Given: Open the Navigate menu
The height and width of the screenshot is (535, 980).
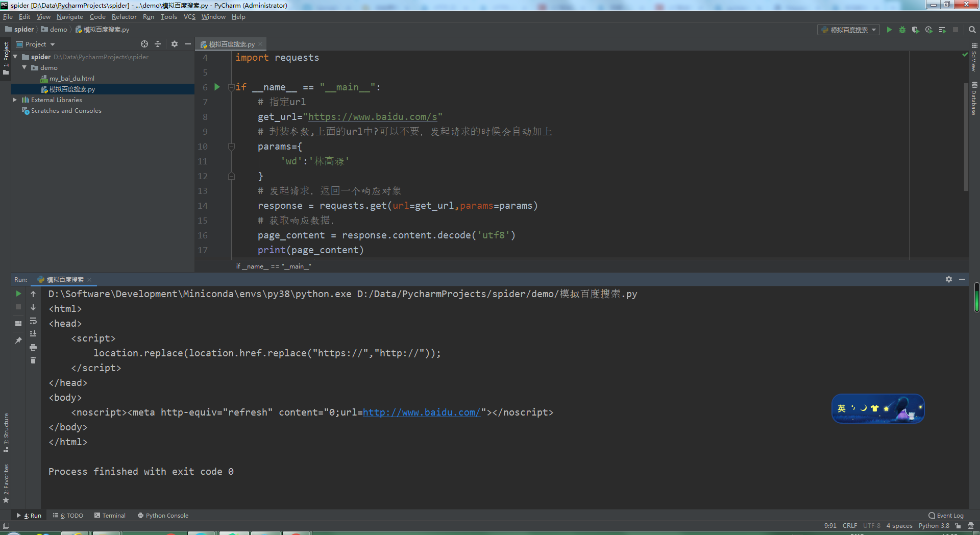Looking at the screenshot, I should point(70,17).
